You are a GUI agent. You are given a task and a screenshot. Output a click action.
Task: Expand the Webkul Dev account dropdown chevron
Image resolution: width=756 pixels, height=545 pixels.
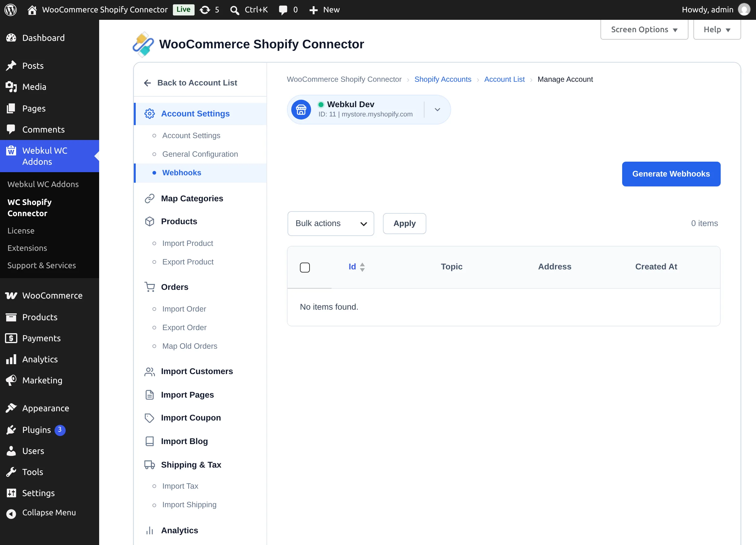(x=437, y=110)
